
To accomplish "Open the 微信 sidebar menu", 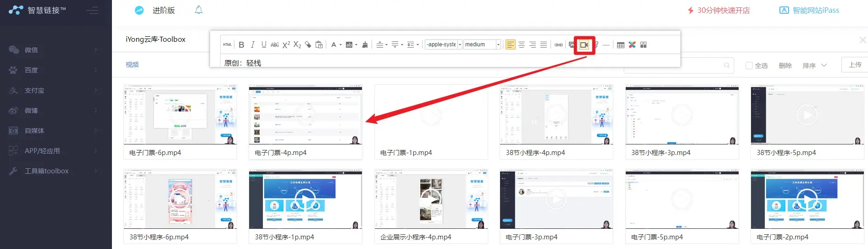I will point(53,50).
